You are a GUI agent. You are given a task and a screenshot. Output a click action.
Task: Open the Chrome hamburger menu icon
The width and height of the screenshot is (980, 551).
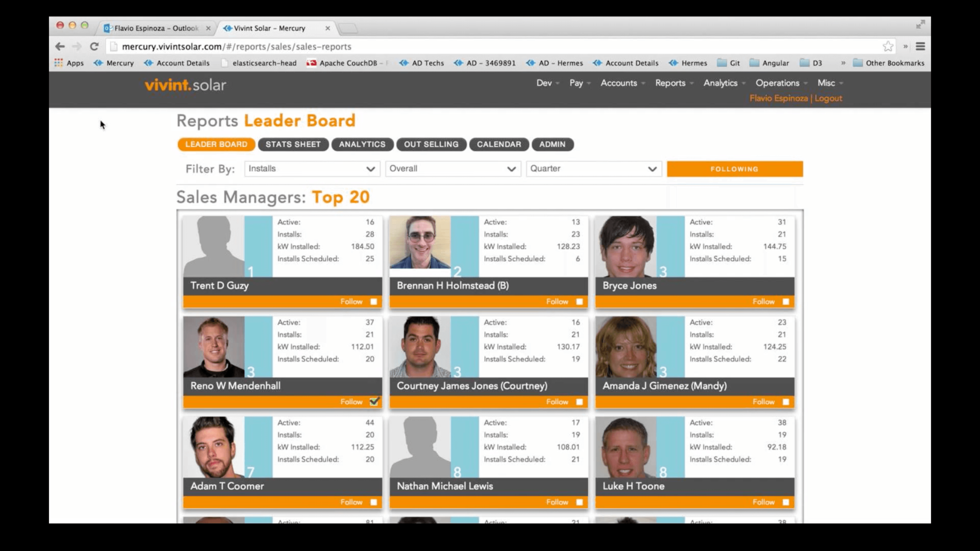[920, 46]
